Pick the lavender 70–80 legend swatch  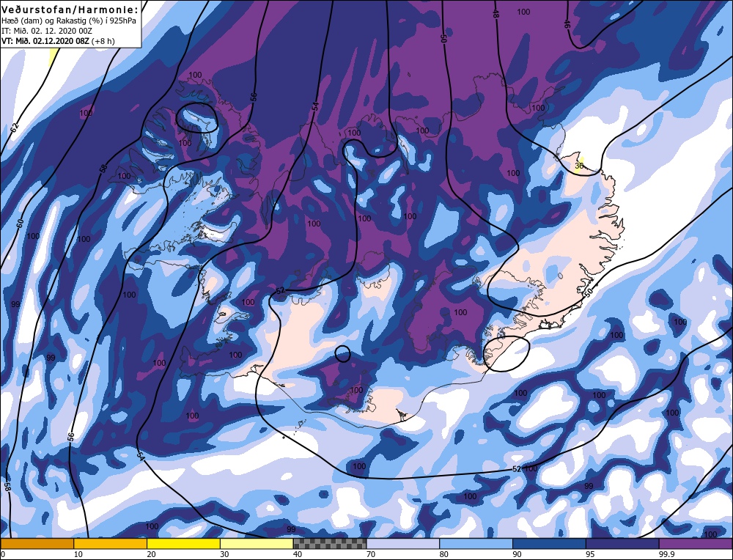[403, 543]
